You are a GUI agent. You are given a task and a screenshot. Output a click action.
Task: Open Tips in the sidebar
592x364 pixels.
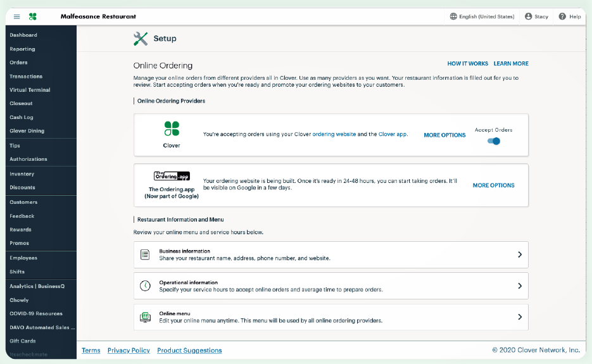[x=15, y=146]
